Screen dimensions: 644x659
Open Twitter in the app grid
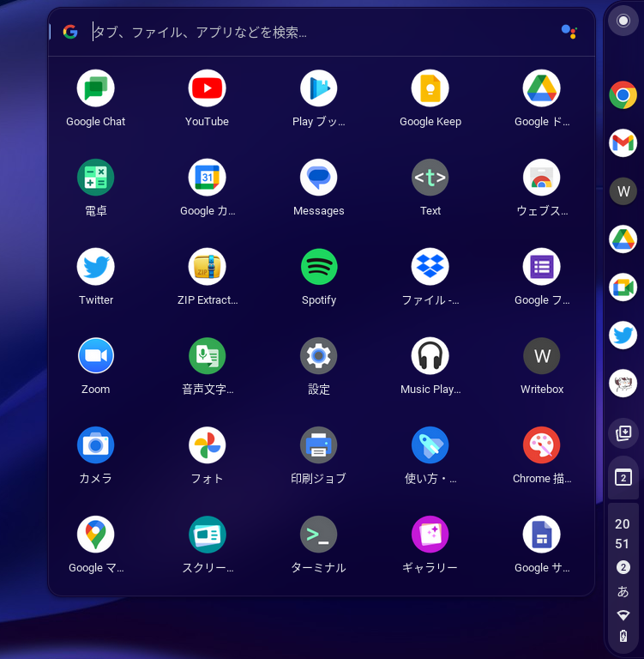click(96, 267)
